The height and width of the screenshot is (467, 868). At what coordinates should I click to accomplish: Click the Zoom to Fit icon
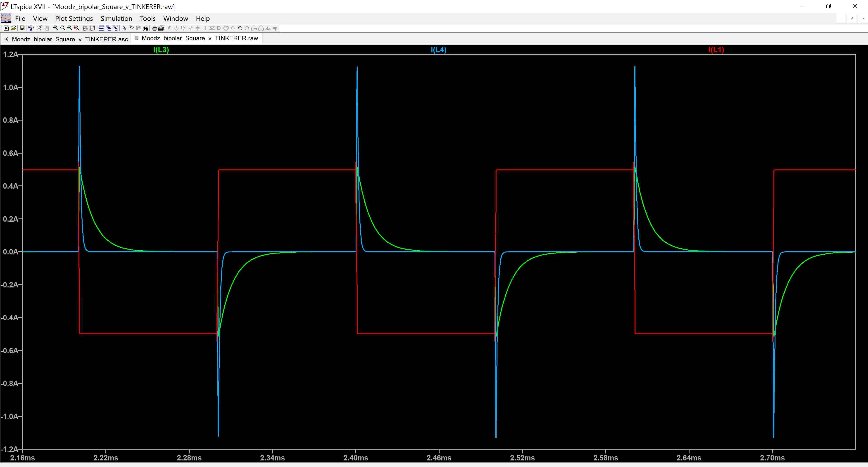coord(76,28)
